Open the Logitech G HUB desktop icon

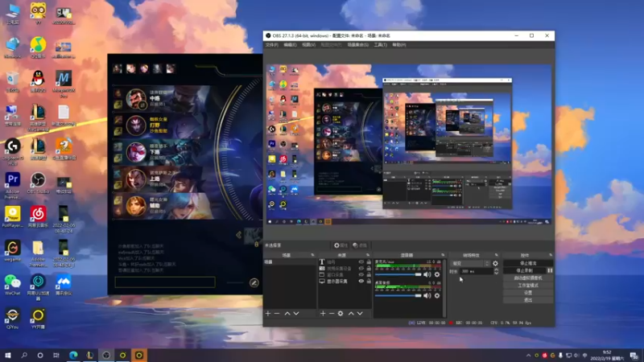12,151
